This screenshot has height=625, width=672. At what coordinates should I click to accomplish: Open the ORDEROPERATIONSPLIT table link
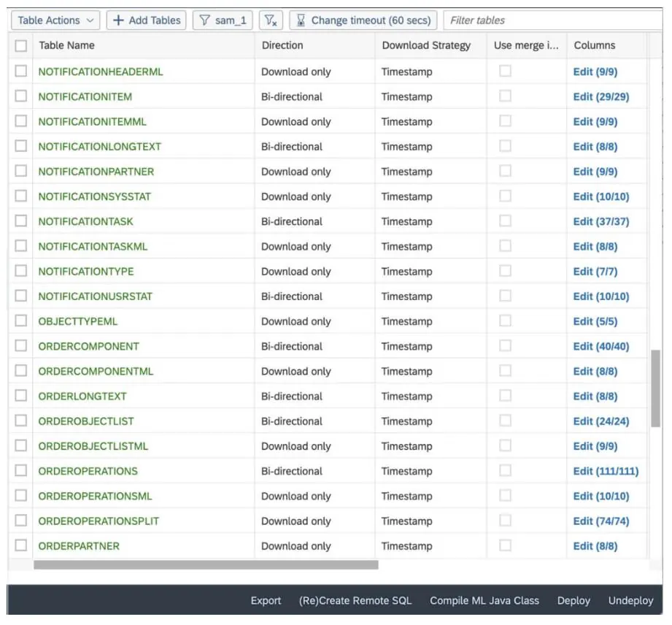tap(99, 521)
